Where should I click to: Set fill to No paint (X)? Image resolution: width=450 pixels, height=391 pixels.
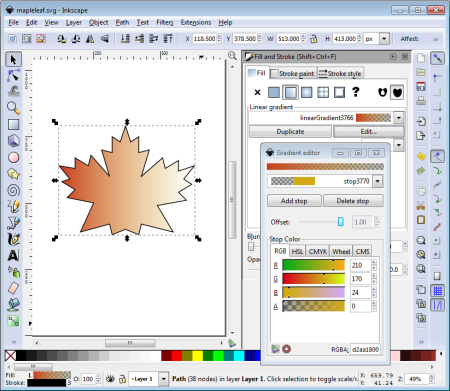click(257, 92)
